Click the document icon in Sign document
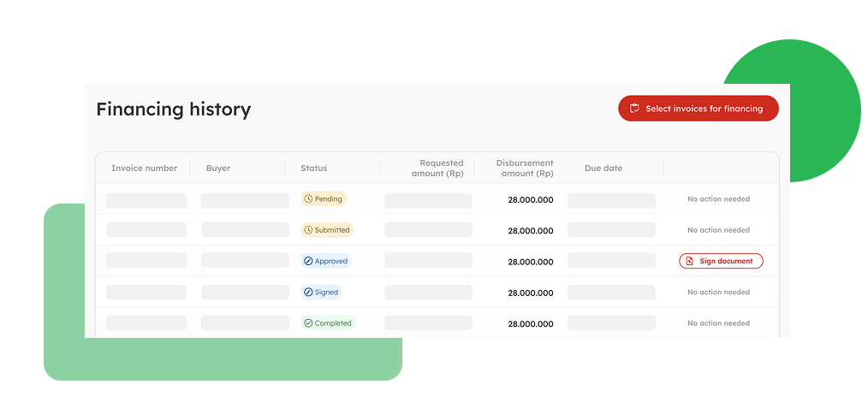This screenshot has height=414, width=868. [690, 261]
